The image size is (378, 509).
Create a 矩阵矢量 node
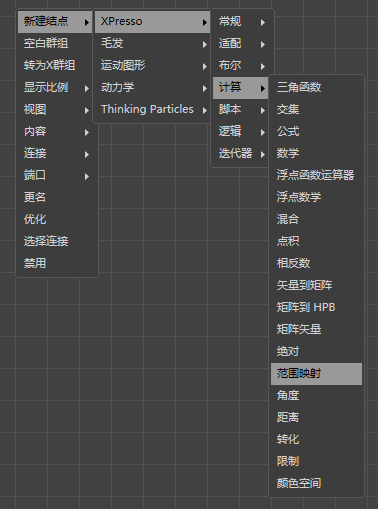pyautogui.click(x=316, y=329)
